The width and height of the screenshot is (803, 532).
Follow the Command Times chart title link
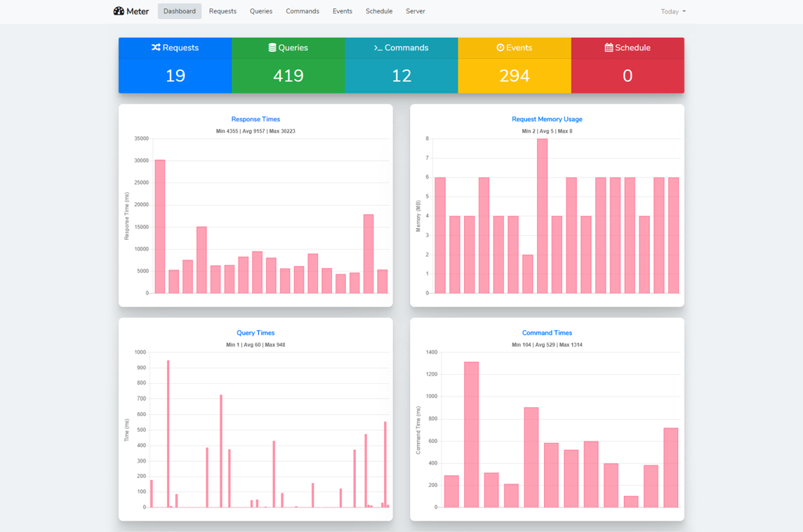point(547,333)
